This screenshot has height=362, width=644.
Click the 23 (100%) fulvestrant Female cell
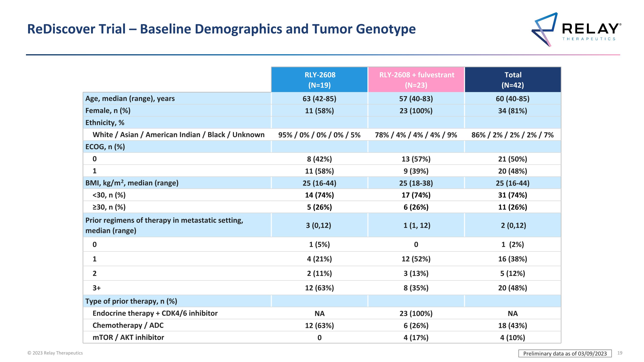tap(416, 111)
